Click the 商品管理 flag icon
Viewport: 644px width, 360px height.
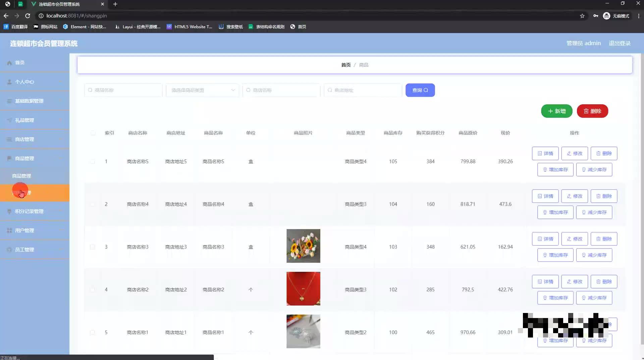click(9, 159)
